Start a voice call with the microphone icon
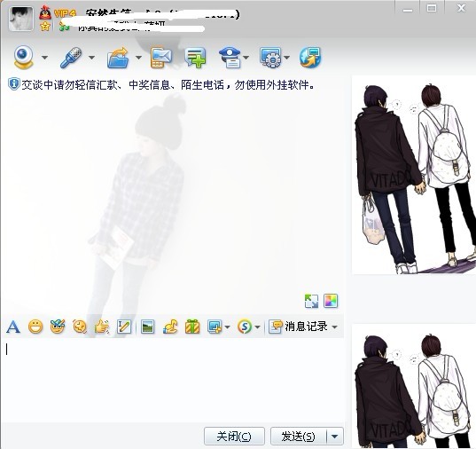Viewport: 476px width, 449px height. [71, 57]
